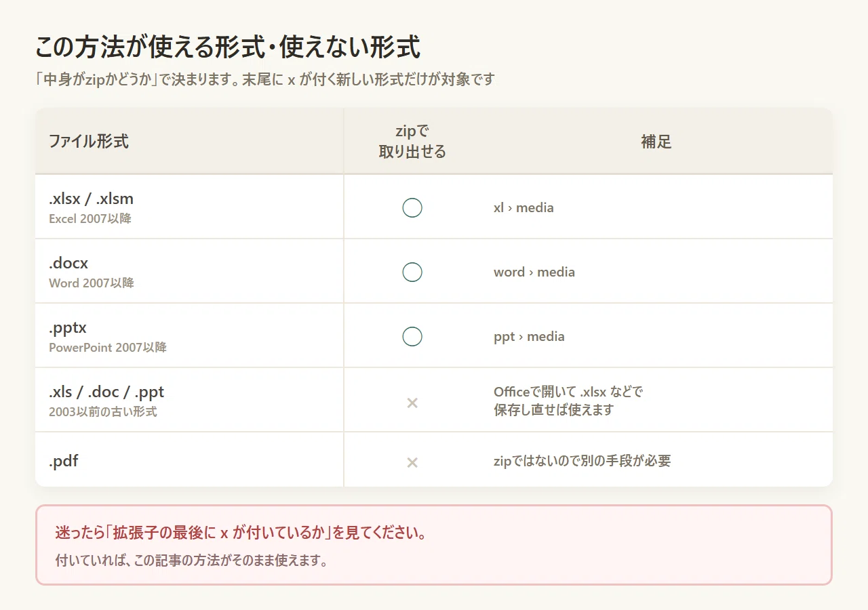Click the red tip '迷ったら「拡張子の最後に x が付いているか」'

(241, 533)
